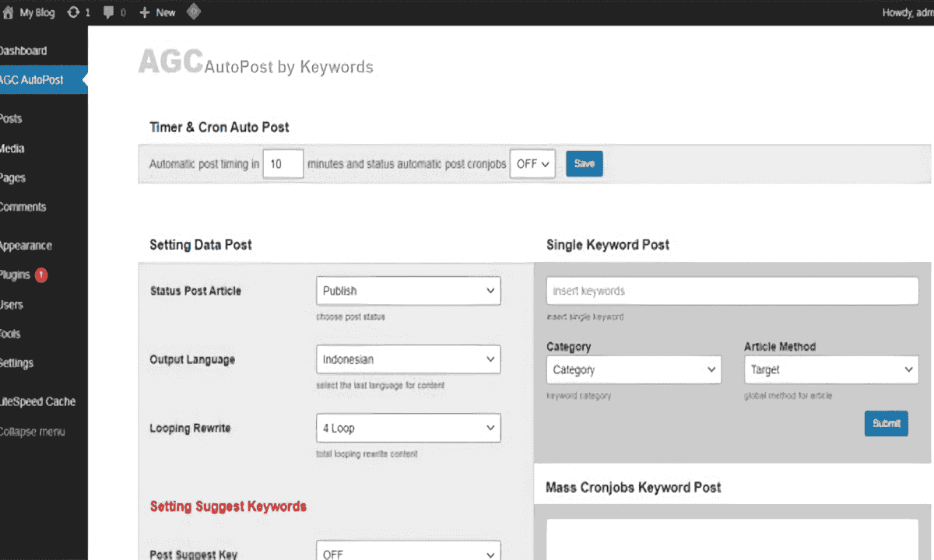Go to the Posts menu
The width and height of the screenshot is (934, 560).
pyautogui.click(x=11, y=119)
